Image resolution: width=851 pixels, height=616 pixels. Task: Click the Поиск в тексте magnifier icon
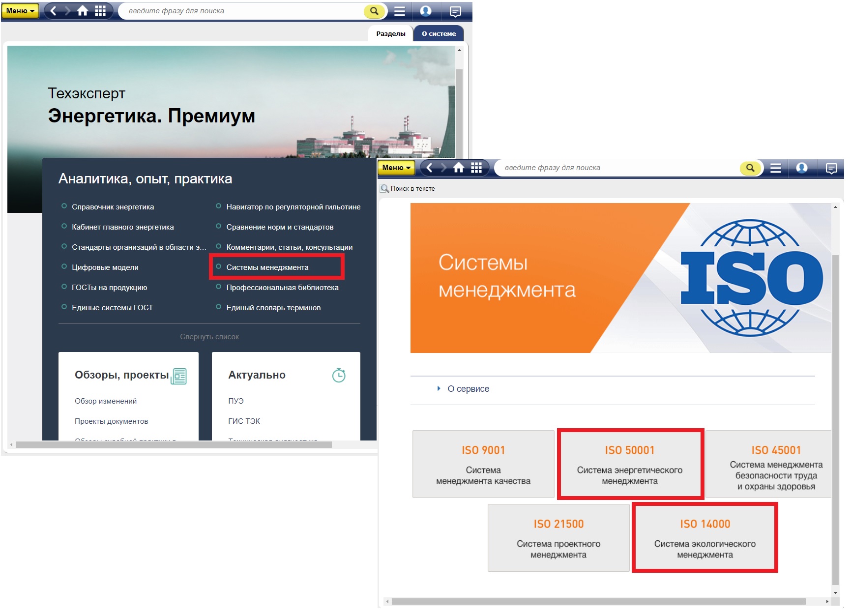(x=384, y=189)
